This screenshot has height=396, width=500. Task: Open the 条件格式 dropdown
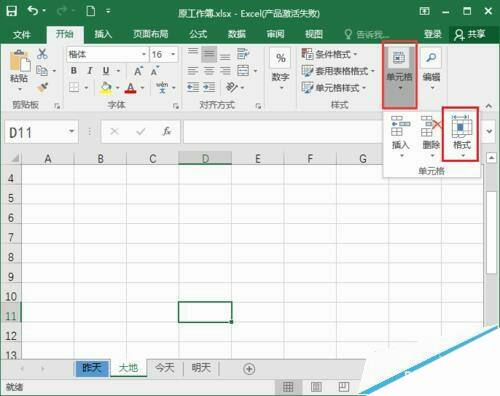point(329,54)
